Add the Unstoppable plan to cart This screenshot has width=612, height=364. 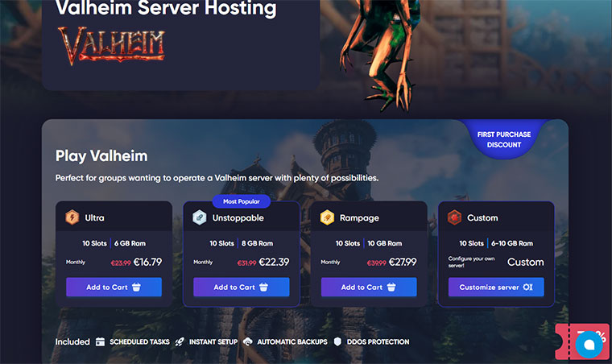(242, 287)
